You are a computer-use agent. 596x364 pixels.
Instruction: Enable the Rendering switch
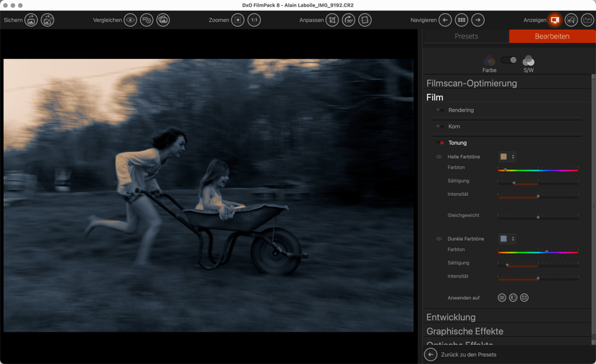point(440,111)
